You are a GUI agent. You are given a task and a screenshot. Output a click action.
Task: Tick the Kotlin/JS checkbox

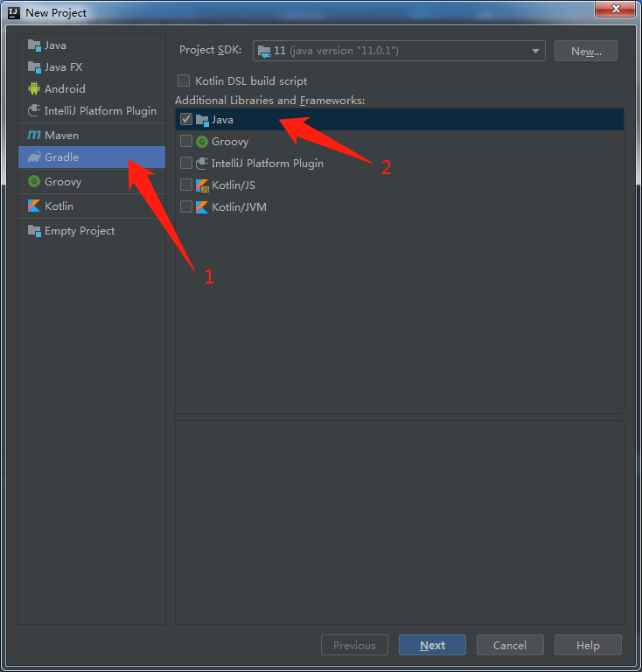point(186,185)
